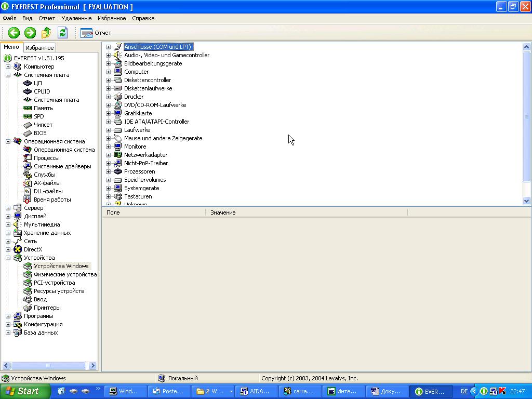Open the Принтеры printer icon
The width and height of the screenshot is (532, 399).
click(28, 308)
